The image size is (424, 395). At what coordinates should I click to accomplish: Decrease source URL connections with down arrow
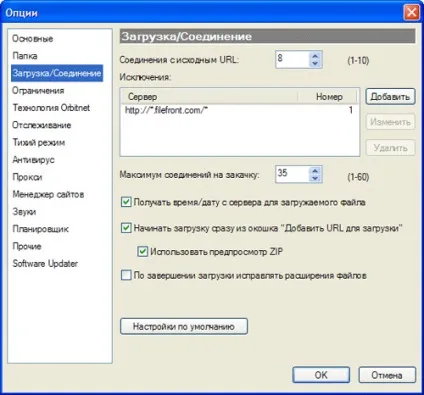pos(315,63)
